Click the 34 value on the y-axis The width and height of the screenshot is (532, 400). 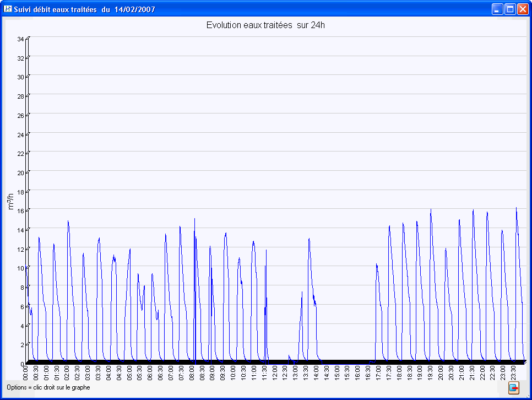[x=20, y=39]
